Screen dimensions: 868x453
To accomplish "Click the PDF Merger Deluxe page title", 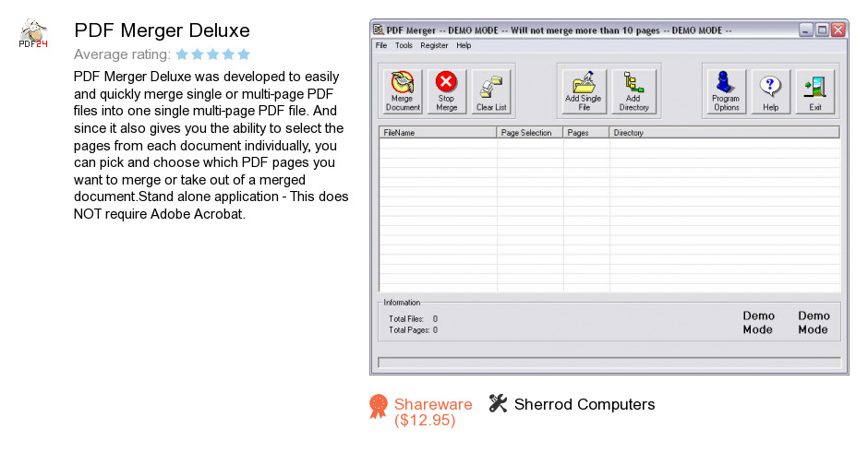I will point(162,30).
